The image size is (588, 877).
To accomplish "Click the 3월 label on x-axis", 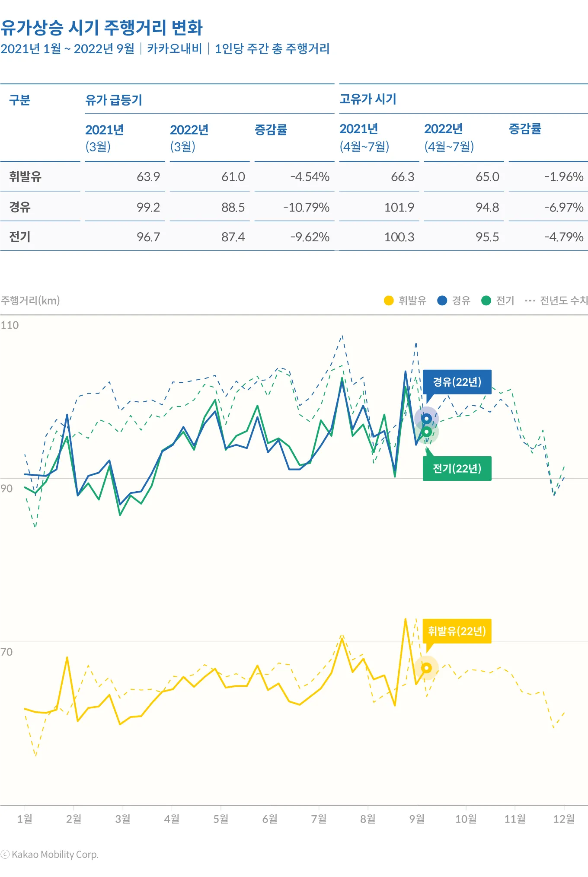I will point(123,819).
